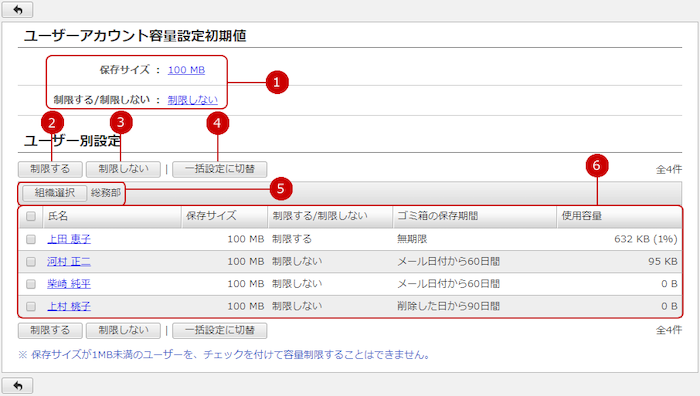
Task: Click the upper 全4件 count text
Action: pyautogui.click(x=669, y=170)
